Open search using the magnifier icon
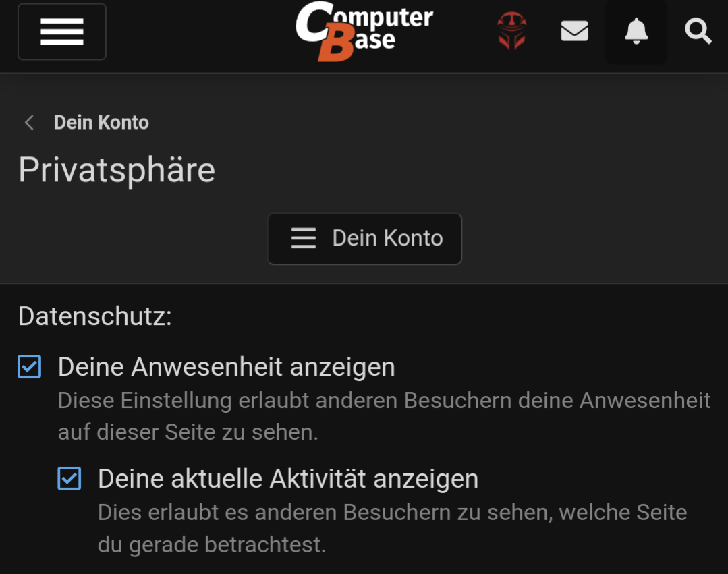Viewport: 728px width, 574px height. [x=698, y=30]
